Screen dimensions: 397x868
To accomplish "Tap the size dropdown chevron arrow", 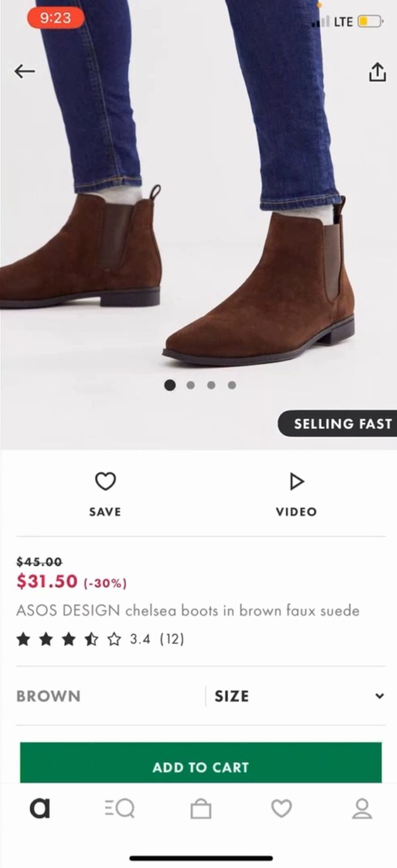I will point(379,696).
